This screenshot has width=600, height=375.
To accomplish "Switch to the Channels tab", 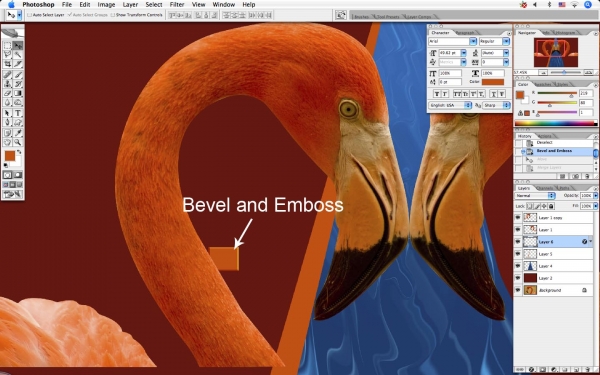I will point(544,188).
